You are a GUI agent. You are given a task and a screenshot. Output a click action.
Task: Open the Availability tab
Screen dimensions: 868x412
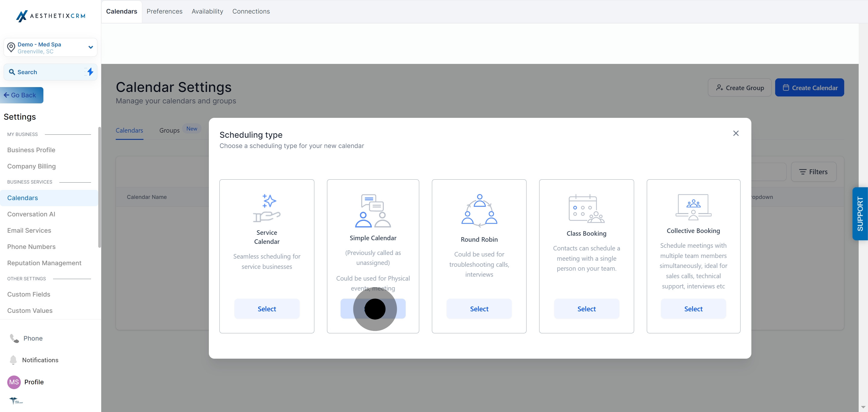[x=207, y=11]
